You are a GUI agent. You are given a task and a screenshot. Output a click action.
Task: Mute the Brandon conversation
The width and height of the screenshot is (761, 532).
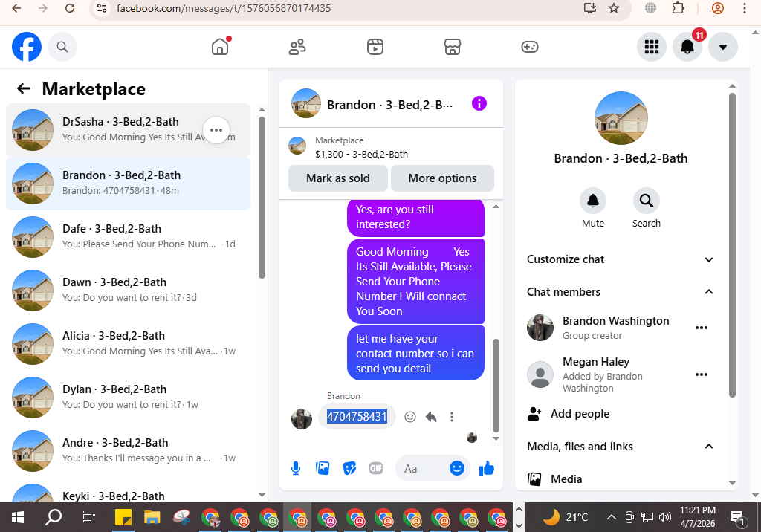point(593,201)
